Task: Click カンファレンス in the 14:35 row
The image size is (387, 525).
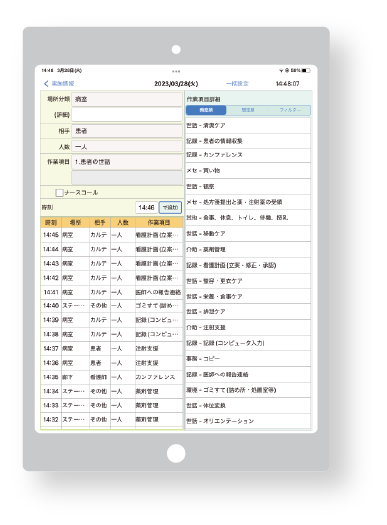Action: pyautogui.click(x=155, y=377)
